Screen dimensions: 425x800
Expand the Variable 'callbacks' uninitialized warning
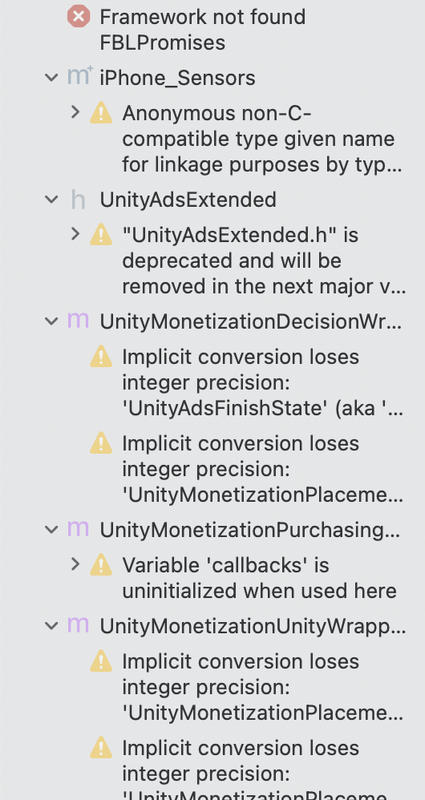[75, 564]
